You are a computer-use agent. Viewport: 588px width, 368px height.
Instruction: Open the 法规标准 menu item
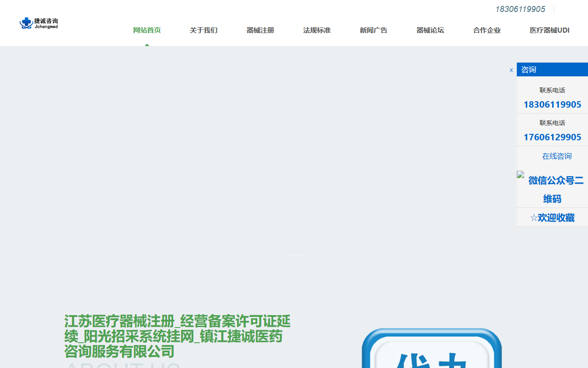tap(317, 30)
